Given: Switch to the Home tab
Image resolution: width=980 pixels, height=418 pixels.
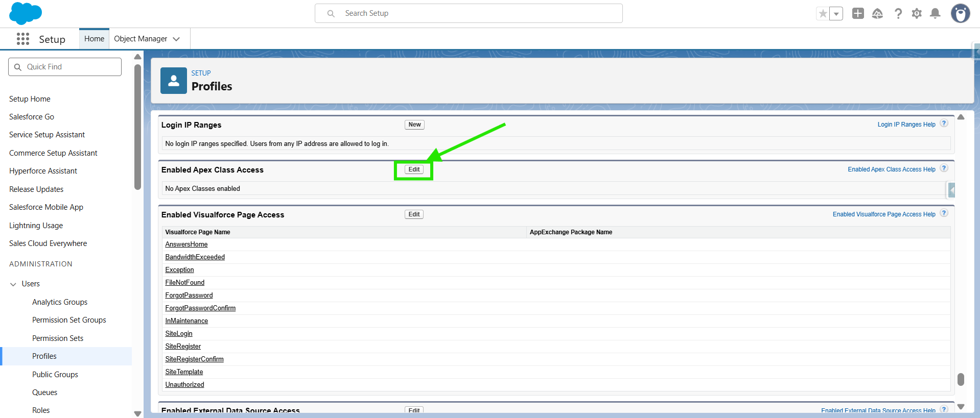Looking at the screenshot, I should pos(94,39).
